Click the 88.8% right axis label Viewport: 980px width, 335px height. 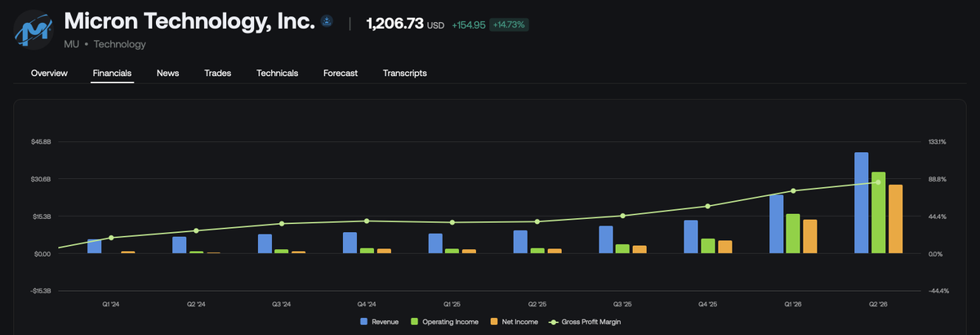(938, 179)
